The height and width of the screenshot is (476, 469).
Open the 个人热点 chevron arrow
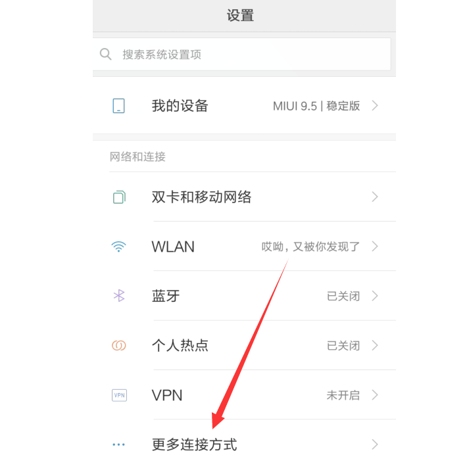(375, 345)
